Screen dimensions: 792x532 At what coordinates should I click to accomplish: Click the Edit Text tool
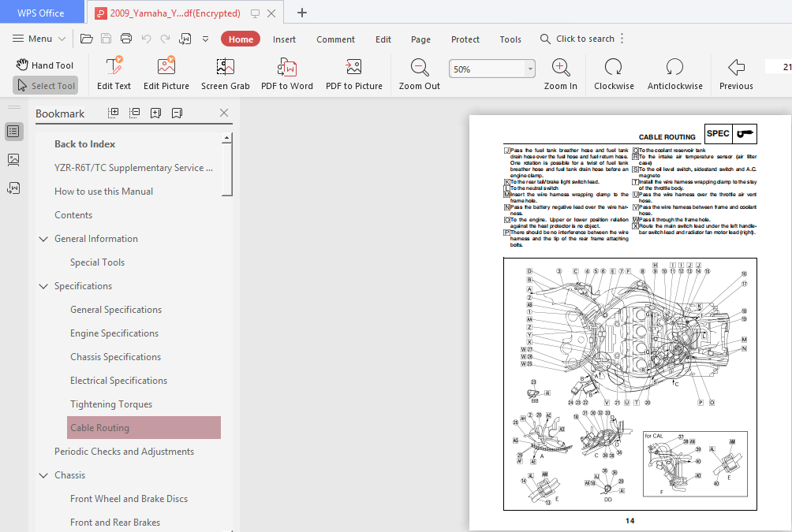[114, 74]
